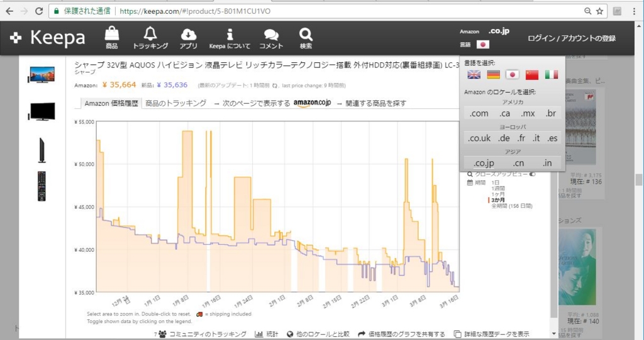Image resolution: width=644 pixels, height=340 pixels.
Task: Select .in Amazon locale
Action: click(x=547, y=163)
